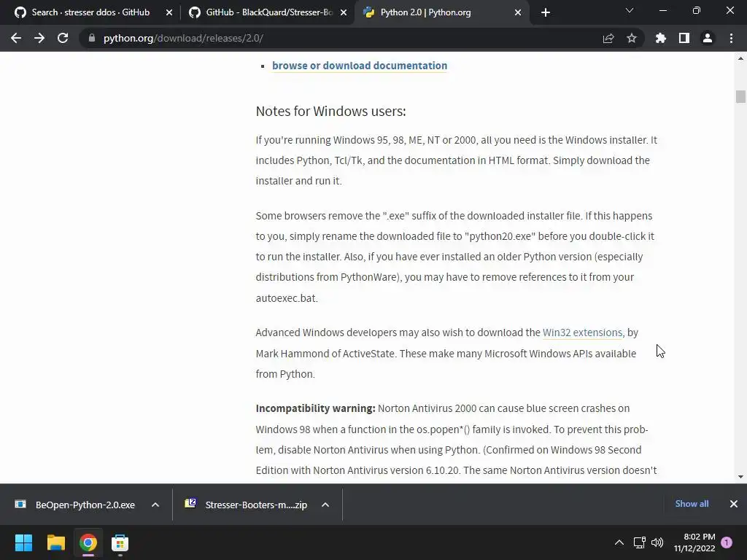Open notification center badge
The image size is (747, 560).
pos(727,542)
